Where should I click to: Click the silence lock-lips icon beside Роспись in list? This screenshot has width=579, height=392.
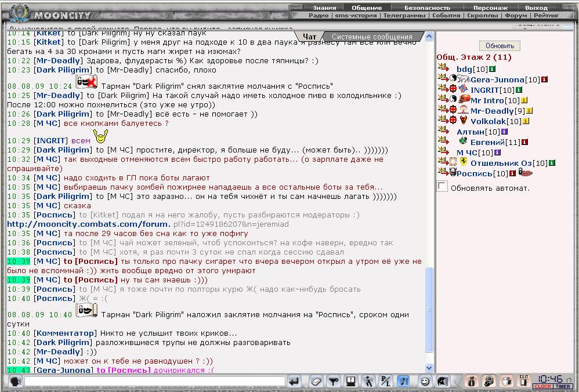525,172
